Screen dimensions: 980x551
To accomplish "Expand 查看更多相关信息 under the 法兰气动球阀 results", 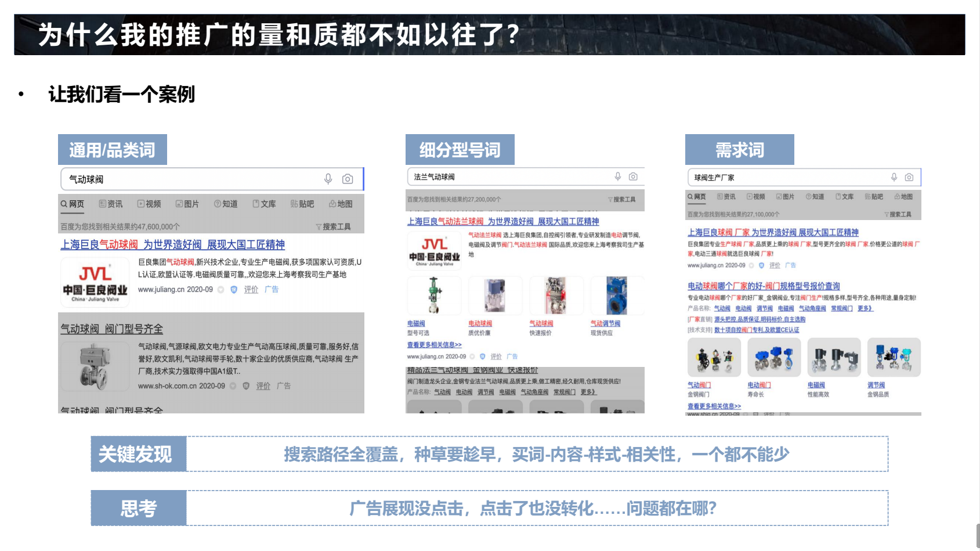I will [434, 345].
